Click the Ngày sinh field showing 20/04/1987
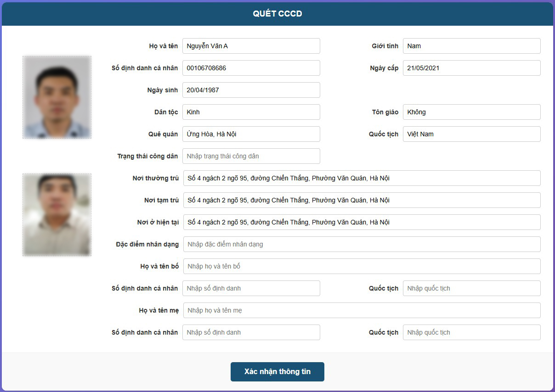Image resolution: width=555 pixels, height=392 pixels. [x=251, y=90]
